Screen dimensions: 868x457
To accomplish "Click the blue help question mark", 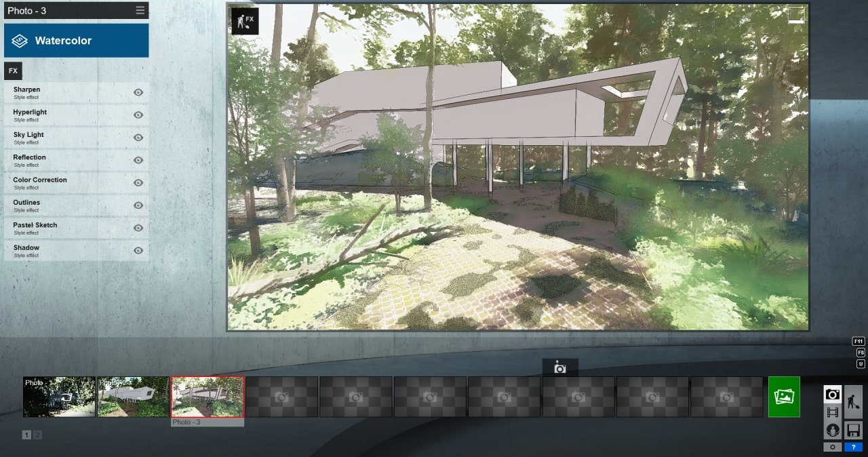I will coord(853,448).
